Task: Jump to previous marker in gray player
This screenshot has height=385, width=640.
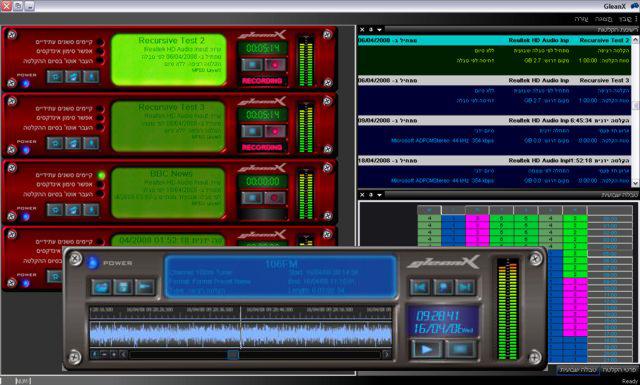Action: (x=420, y=287)
